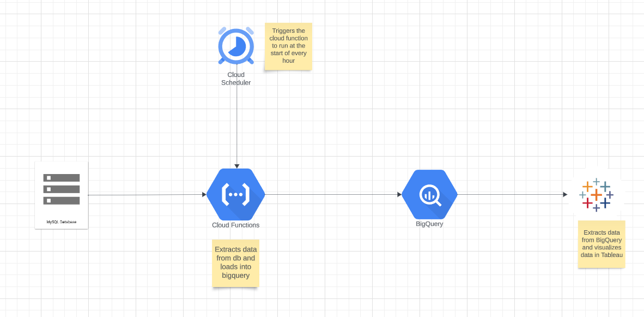The image size is (644, 317).
Task: Select the 'Extracts data from BigQuery' sticky note
Action: 601,244
